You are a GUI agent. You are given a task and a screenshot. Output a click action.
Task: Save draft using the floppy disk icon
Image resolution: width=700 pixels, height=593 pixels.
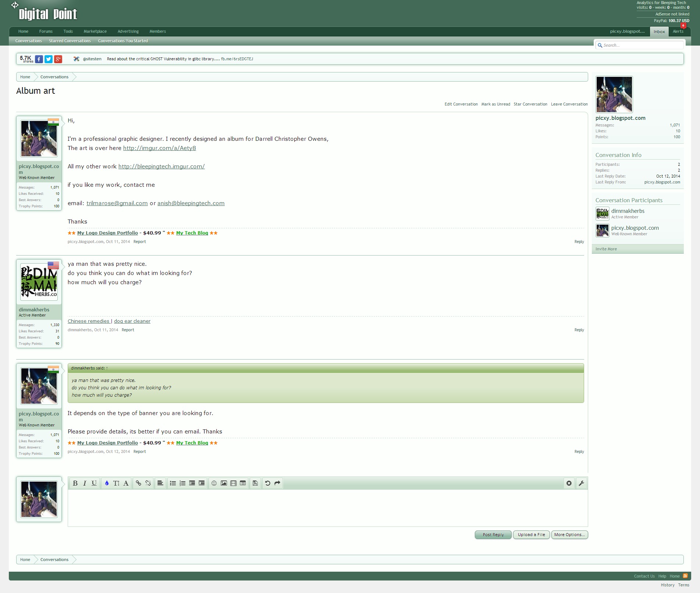(x=255, y=483)
